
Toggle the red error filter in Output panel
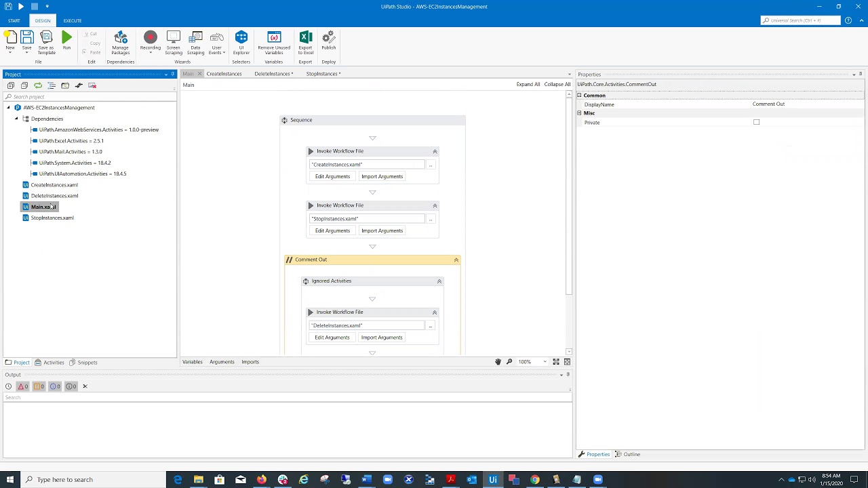pyautogui.click(x=22, y=386)
